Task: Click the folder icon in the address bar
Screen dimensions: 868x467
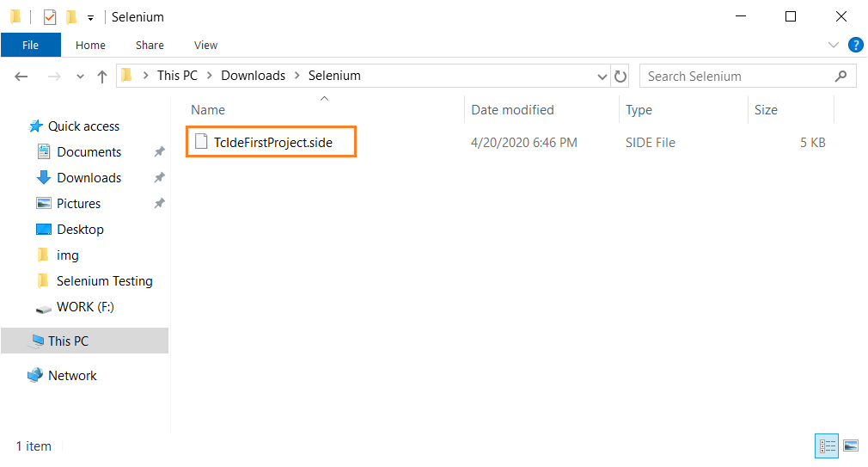Action: click(x=127, y=75)
